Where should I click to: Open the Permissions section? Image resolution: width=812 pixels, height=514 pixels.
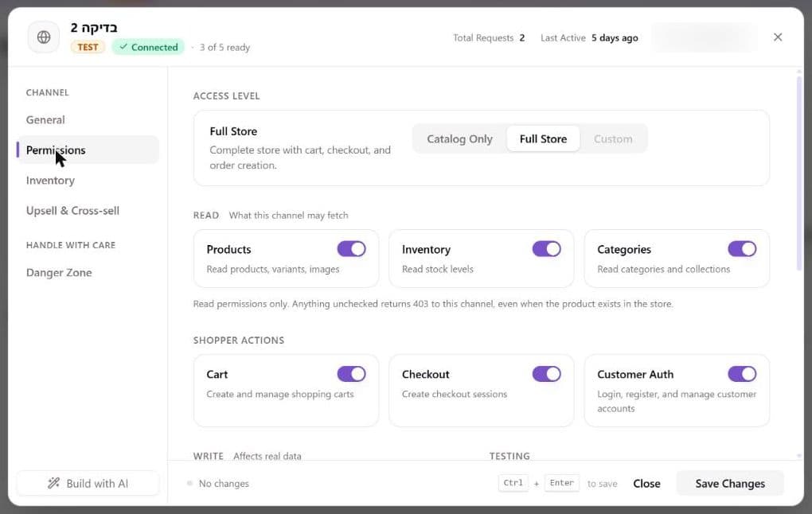[x=88, y=150]
